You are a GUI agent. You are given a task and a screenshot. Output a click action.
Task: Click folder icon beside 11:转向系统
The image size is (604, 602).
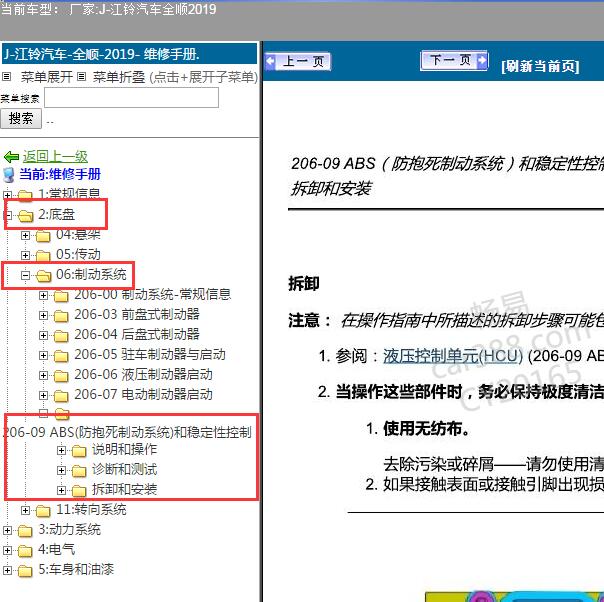click(43, 511)
